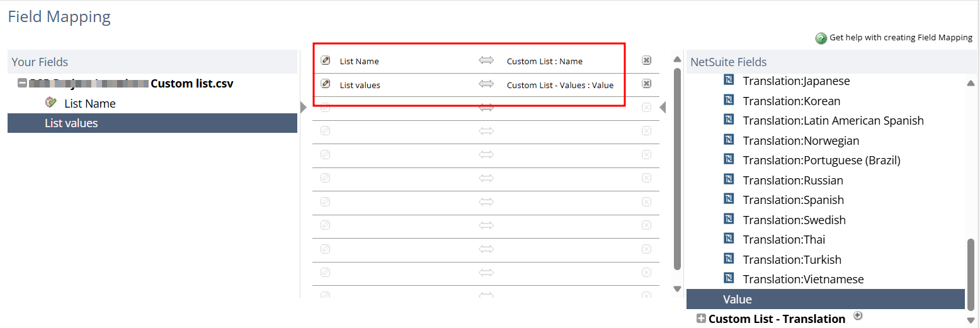Select List values in Your Fields
This screenshot has width=980, height=328.
(x=71, y=123)
